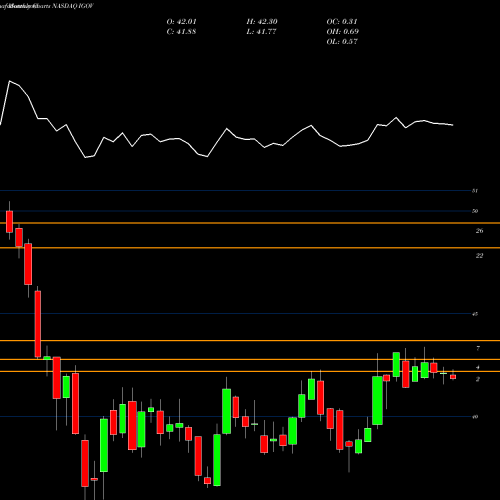Click the level label 7
This screenshot has height=500, width=500.
pyautogui.click(x=478, y=348)
